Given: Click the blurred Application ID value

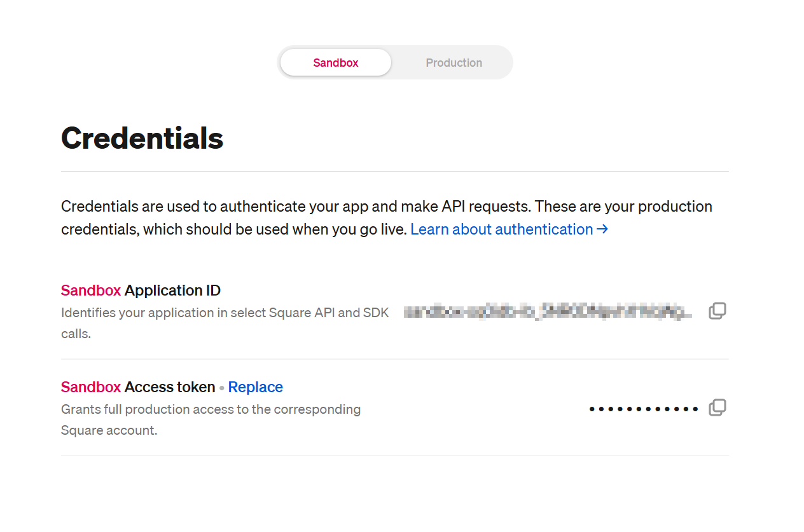Looking at the screenshot, I should tap(548, 312).
